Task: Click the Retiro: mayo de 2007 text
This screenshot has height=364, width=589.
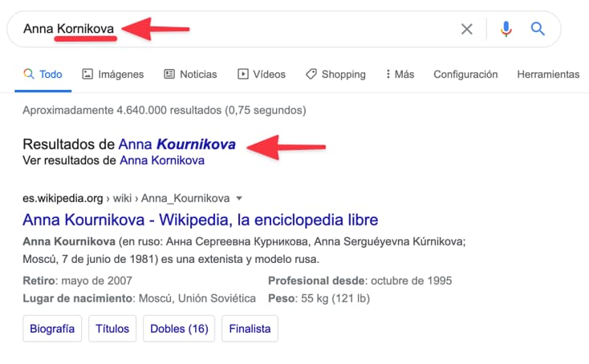Action: (x=77, y=281)
